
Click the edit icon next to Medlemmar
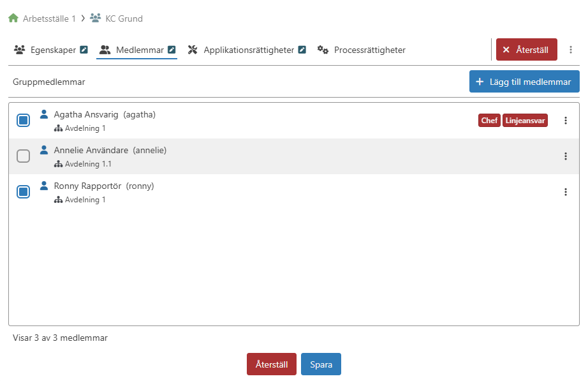(x=172, y=50)
